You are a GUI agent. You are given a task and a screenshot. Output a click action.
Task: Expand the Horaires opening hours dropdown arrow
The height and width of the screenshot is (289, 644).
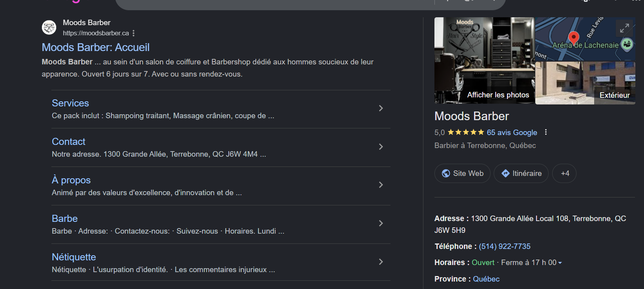point(560,263)
